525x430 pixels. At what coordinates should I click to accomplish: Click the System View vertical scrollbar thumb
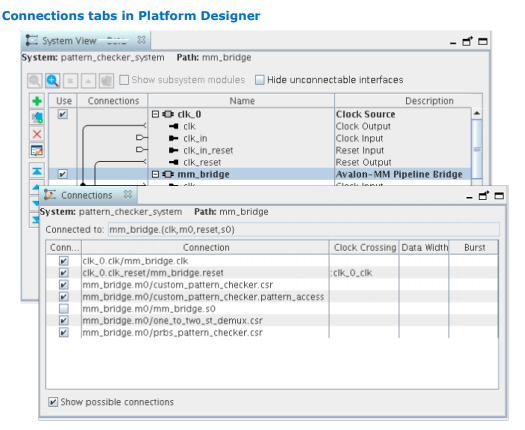click(x=477, y=149)
